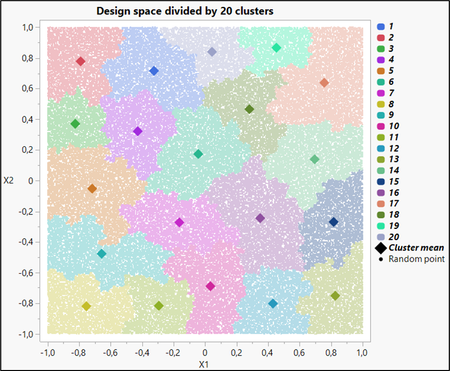The image size is (450, 371).
Task: Click the -0,6 tick on X2 axis
Action: point(26,273)
